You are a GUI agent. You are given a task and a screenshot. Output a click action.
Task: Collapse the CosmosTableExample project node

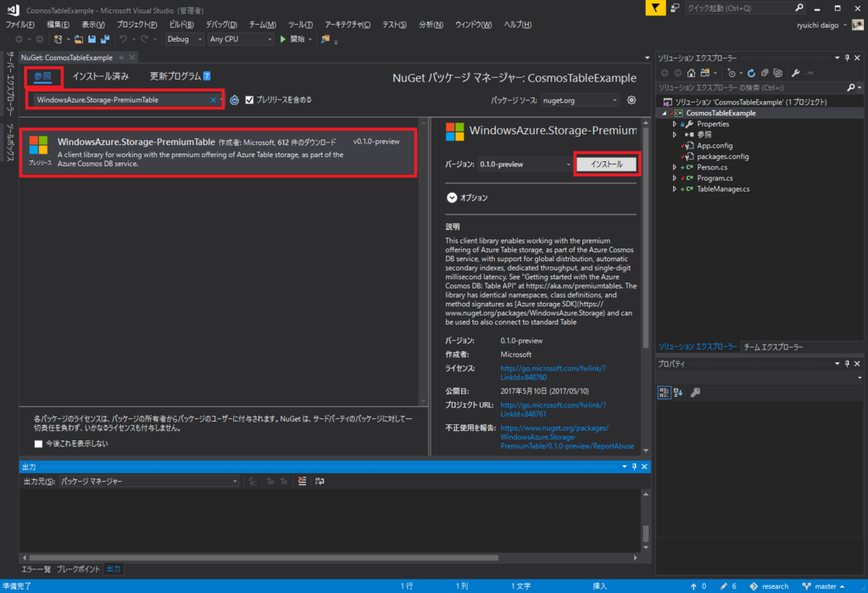tap(665, 113)
